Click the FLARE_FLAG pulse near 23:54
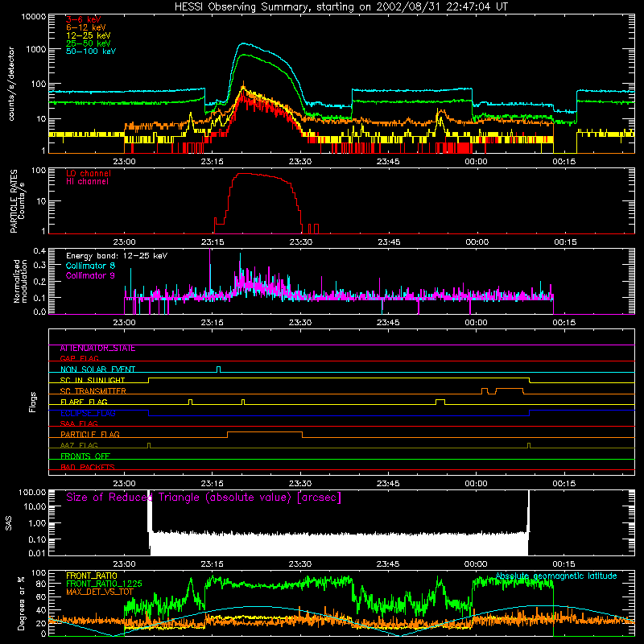644x644 pixels. coord(440,400)
